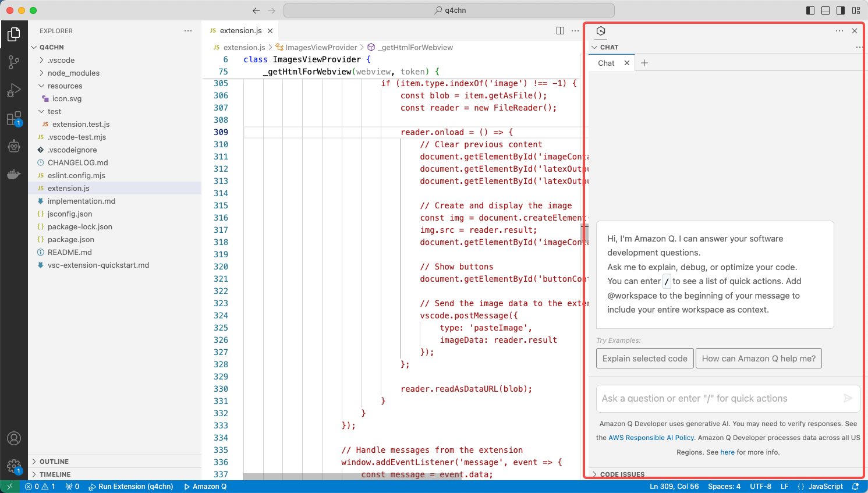Open notifications bell in status bar
Screen dimensions: 868x493
pyautogui.click(x=855, y=487)
